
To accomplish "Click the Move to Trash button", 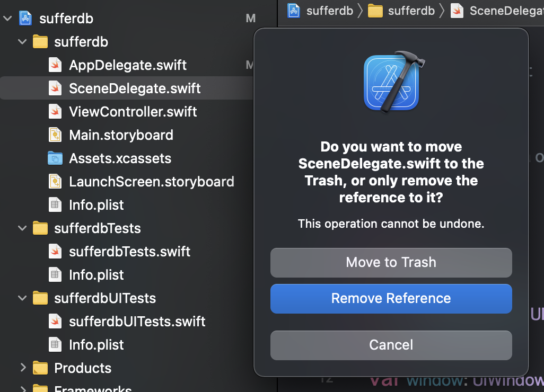I will pos(391,262).
